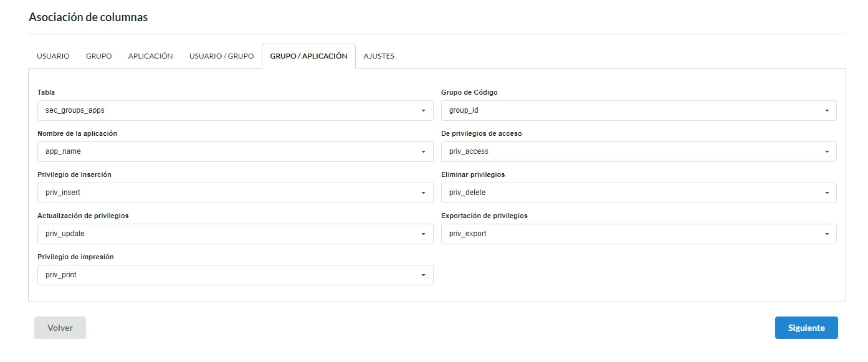Expand the Exportación de privilegios dropdown

point(639,234)
